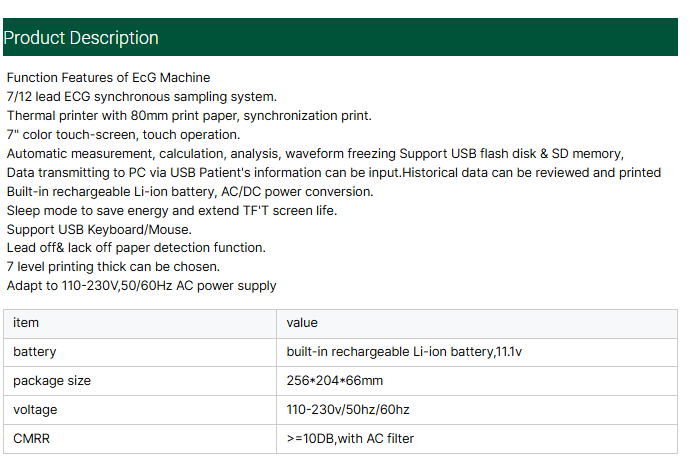The height and width of the screenshot is (458, 696).
Task: Click the lead off paper detection line
Action: 136,247
